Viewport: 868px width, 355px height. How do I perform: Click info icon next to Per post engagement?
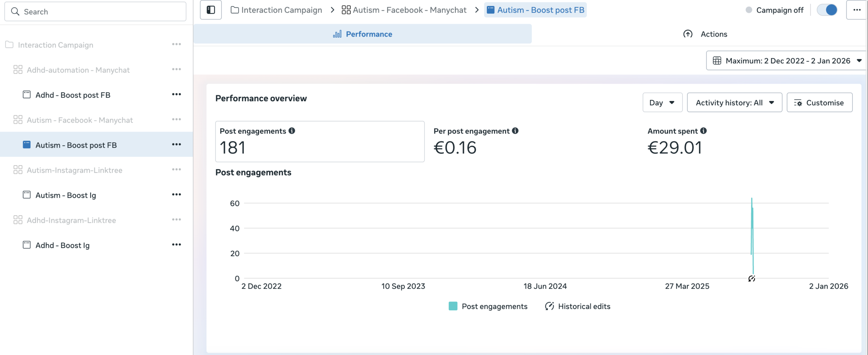(515, 131)
